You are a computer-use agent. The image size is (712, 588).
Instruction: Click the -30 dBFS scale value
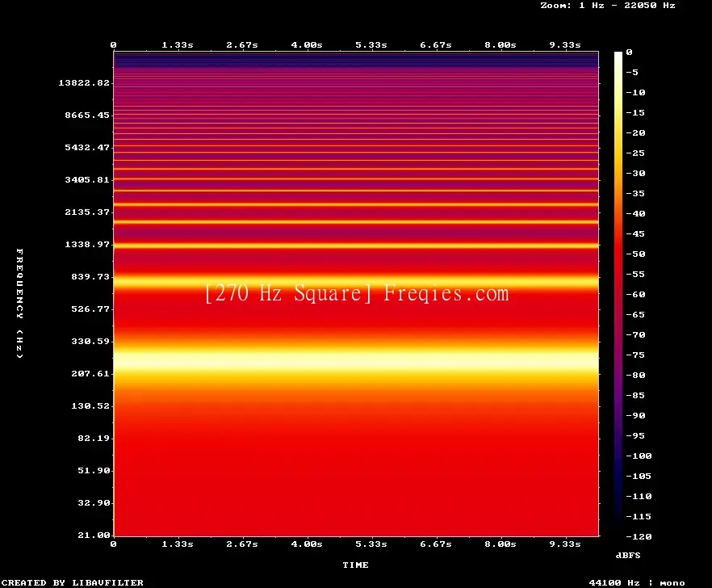point(635,173)
